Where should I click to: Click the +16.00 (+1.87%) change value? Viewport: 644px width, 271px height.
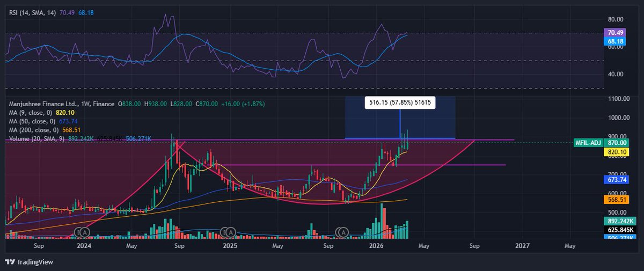point(243,103)
